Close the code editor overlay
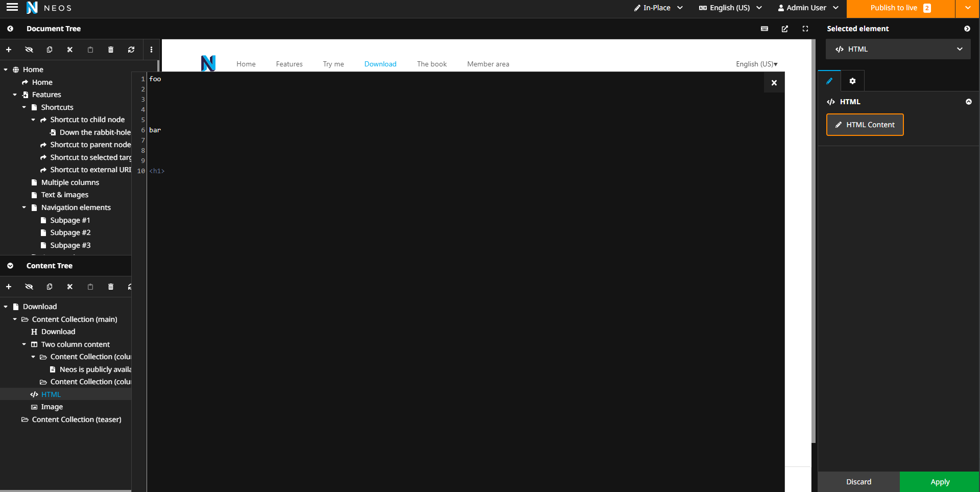This screenshot has height=492, width=980. coord(774,82)
